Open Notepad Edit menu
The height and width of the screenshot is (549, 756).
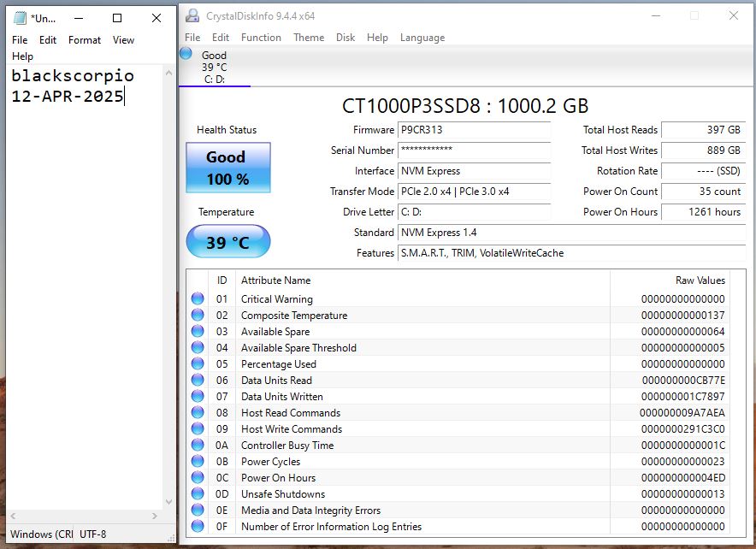click(48, 40)
